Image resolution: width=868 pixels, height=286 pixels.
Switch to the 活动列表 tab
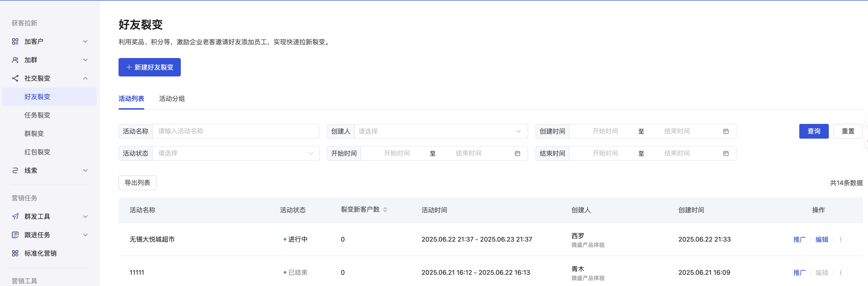tap(131, 99)
